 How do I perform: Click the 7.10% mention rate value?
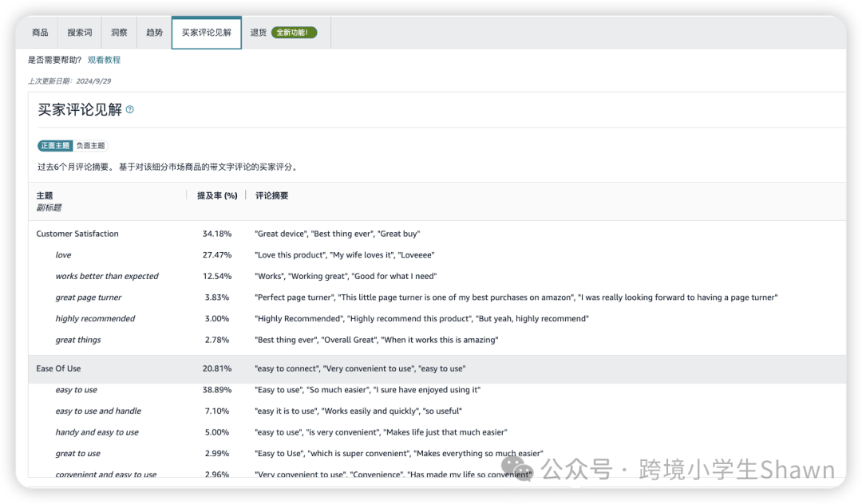(x=217, y=411)
